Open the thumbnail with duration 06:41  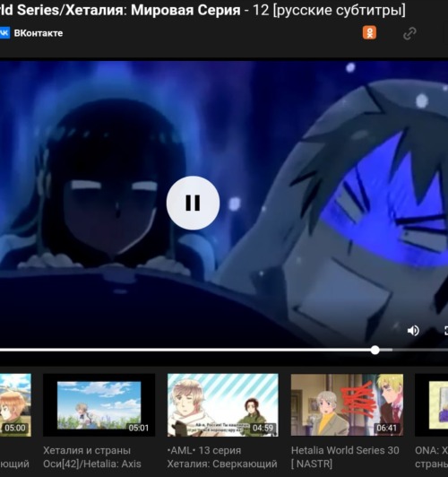click(x=347, y=405)
